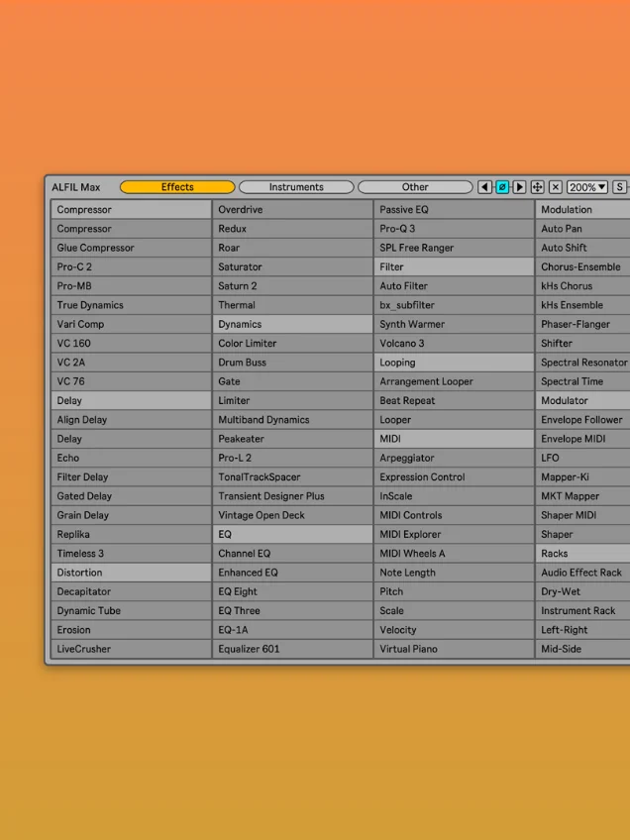Pick Phaser-Flanger
The height and width of the screenshot is (840, 630).
[582, 324]
